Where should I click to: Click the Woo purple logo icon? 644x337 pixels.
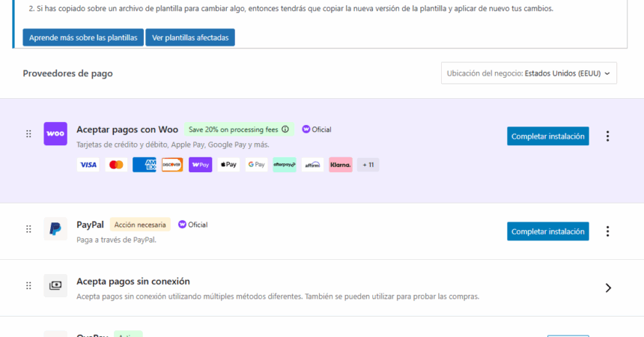(x=55, y=133)
